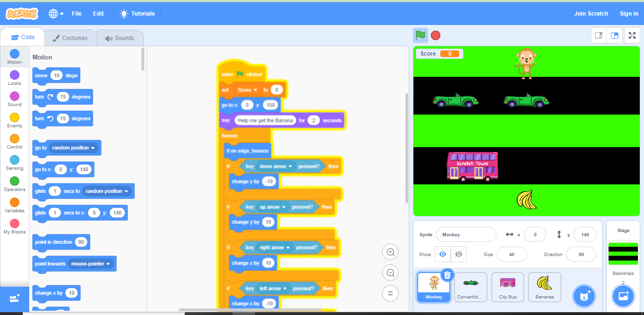The height and width of the screenshot is (315, 644).
Task: Click the green flag to run
Action: click(420, 35)
